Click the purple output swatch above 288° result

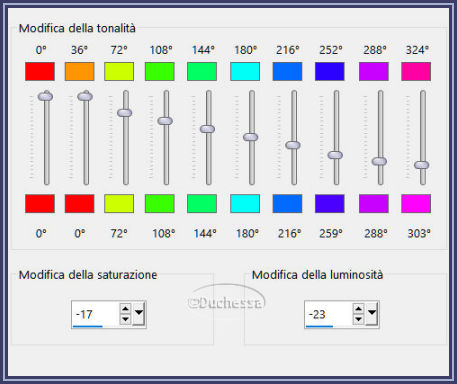(374, 203)
